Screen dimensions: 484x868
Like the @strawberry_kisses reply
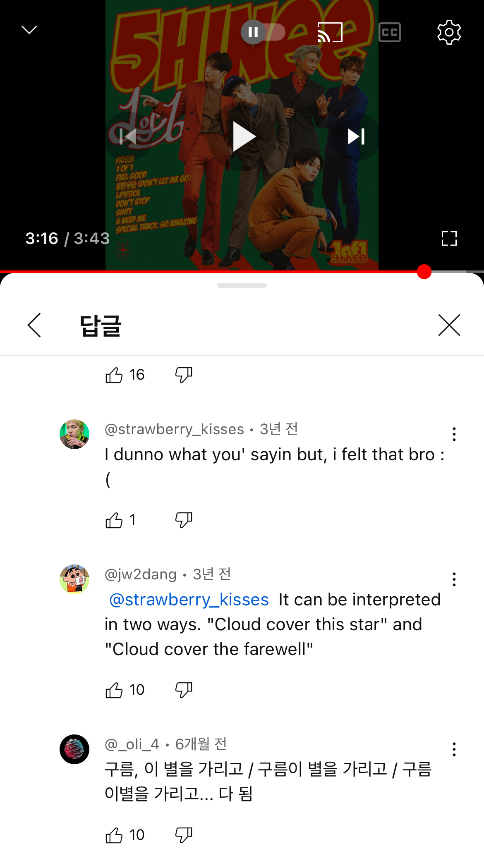click(x=114, y=520)
